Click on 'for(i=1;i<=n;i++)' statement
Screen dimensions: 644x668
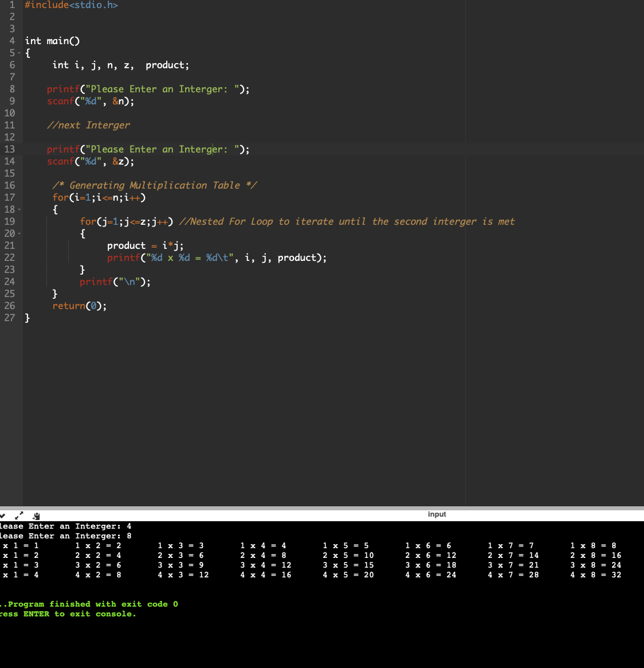(99, 198)
